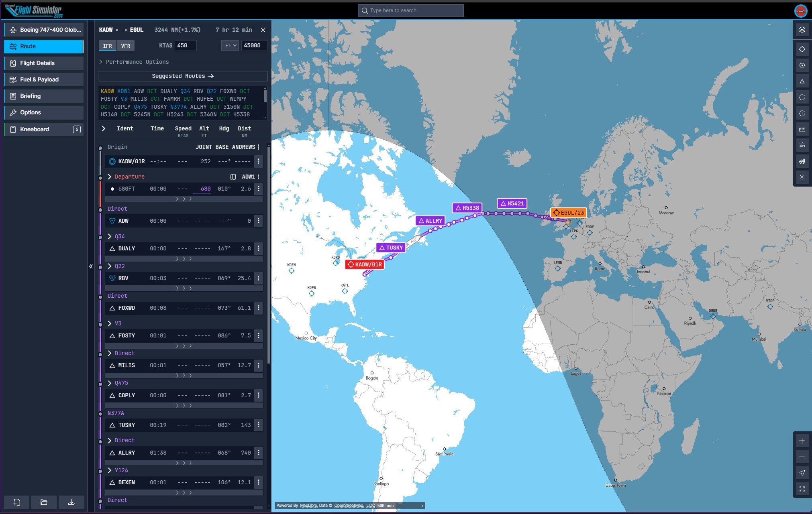Open the Microsoft Flight Simulator 2024 logo
Image resolution: width=812 pixels, height=514 pixels.
34,11
